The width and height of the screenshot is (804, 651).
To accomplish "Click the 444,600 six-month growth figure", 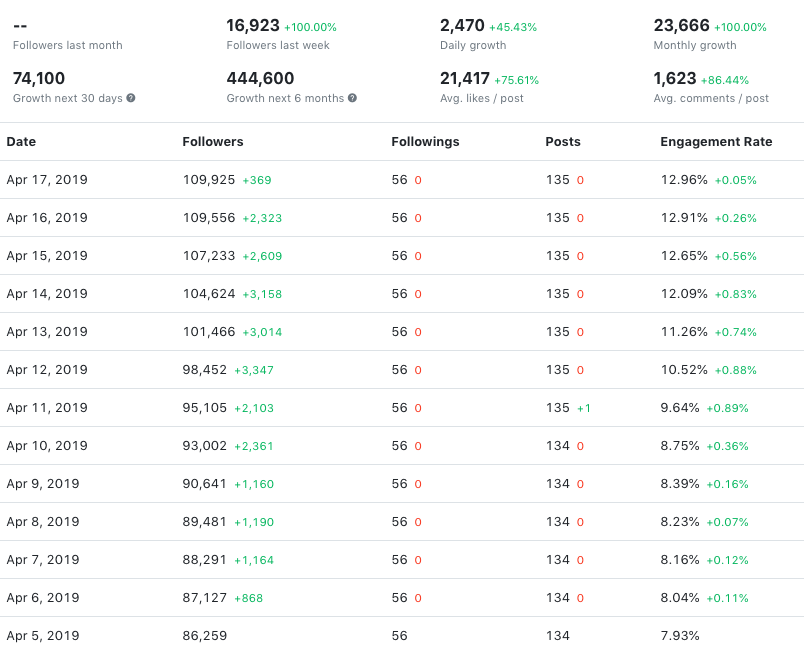I will 260,78.
